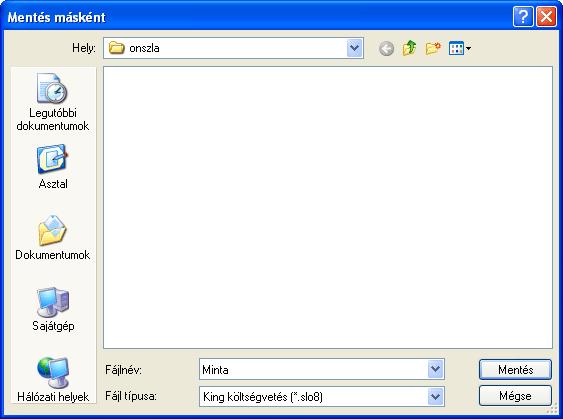
Task: Open the Dokumentumok folder shortcut
Action: click(53, 238)
